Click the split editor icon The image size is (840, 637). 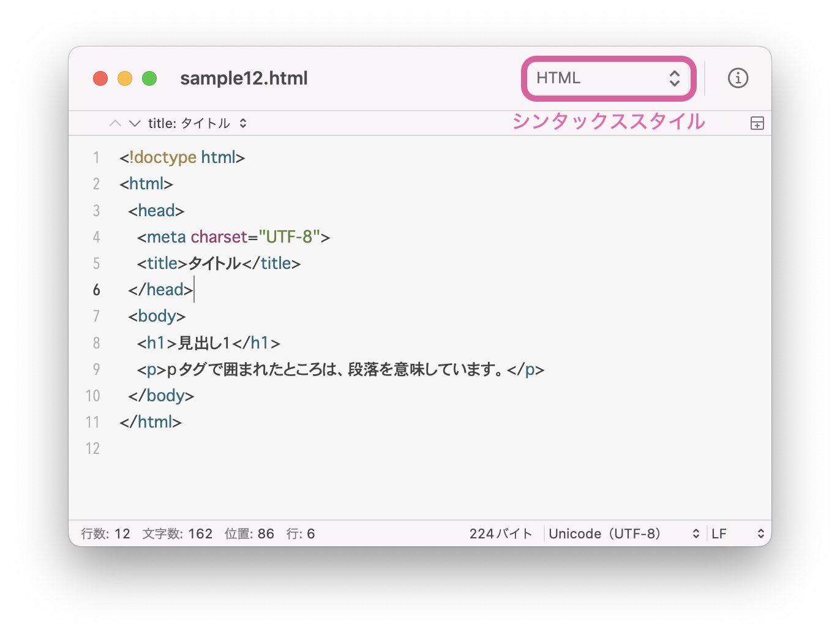coord(757,123)
